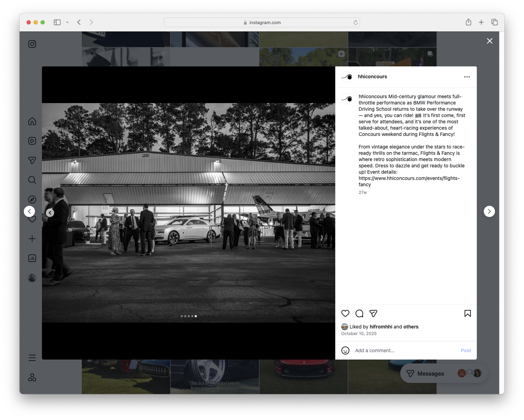Open the hamburger More menu
524x420 pixels.
32,357
